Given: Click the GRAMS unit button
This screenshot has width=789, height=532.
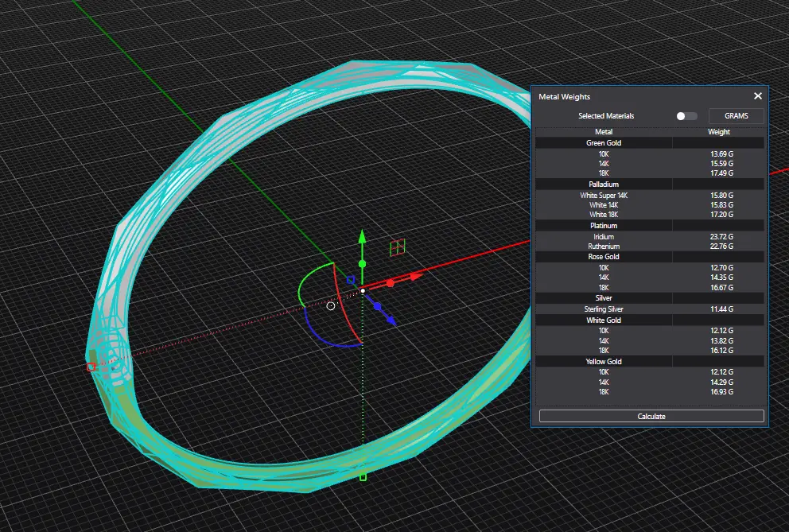Looking at the screenshot, I should coord(737,116).
